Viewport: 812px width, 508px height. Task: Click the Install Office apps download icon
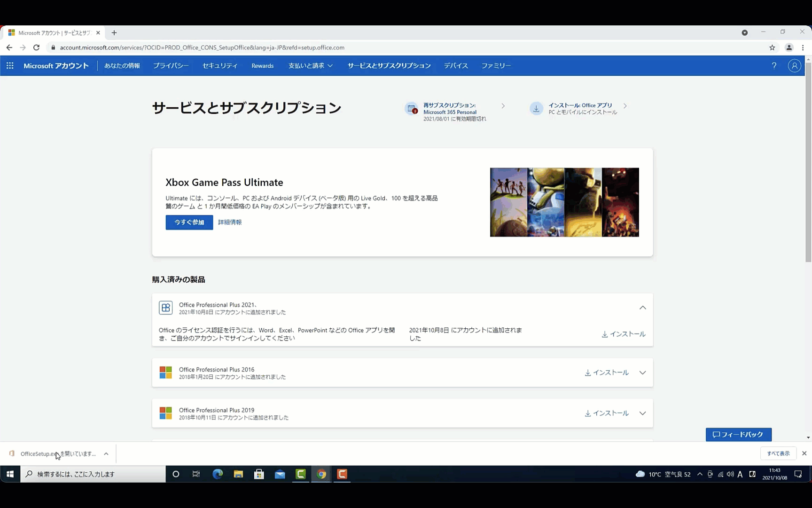(x=536, y=109)
